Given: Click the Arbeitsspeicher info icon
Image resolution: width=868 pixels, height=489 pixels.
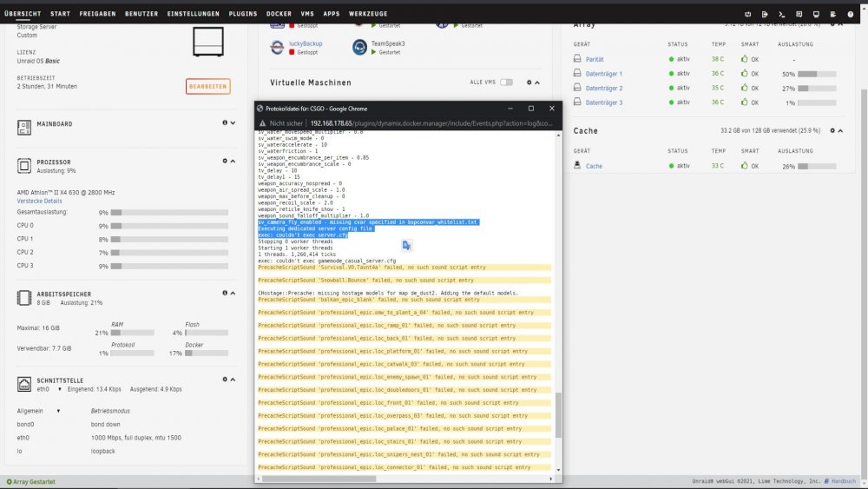Looking at the screenshot, I should (x=225, y=293).
